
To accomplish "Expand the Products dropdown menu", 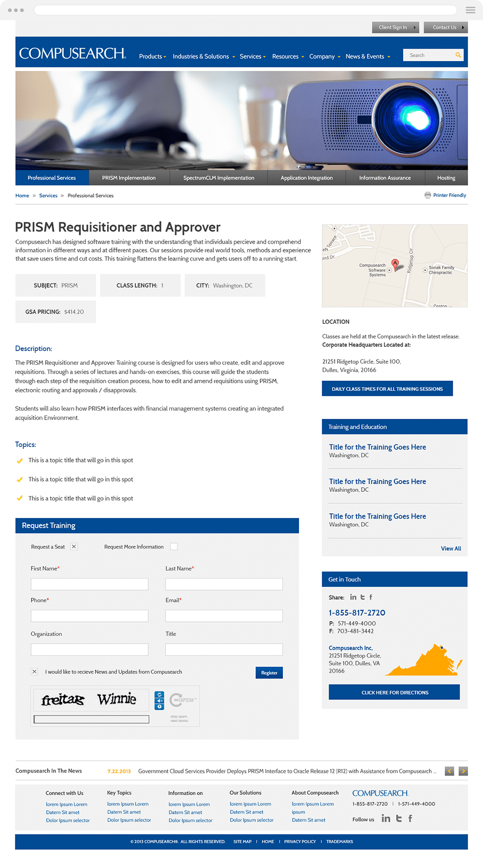I will 152,56.
